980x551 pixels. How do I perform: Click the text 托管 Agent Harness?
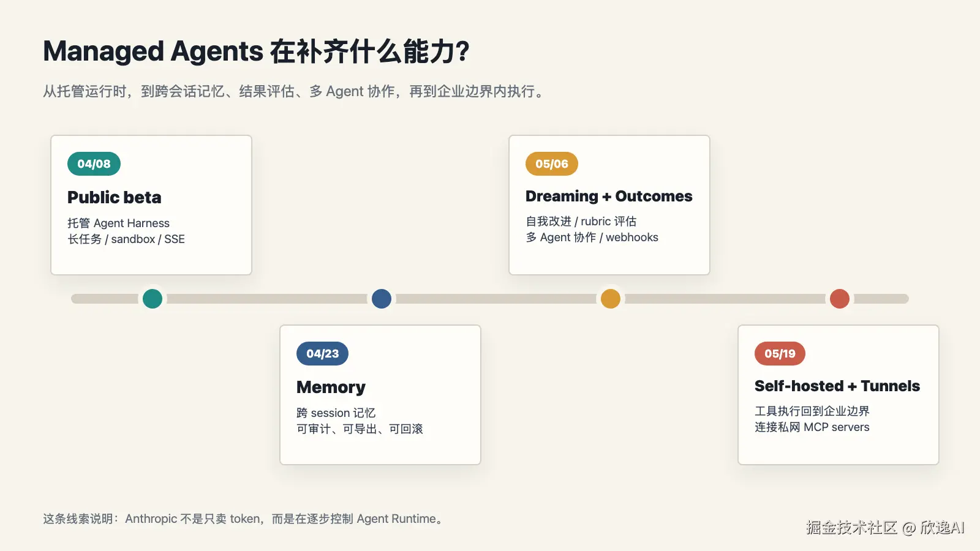click(x=118, y=223)
